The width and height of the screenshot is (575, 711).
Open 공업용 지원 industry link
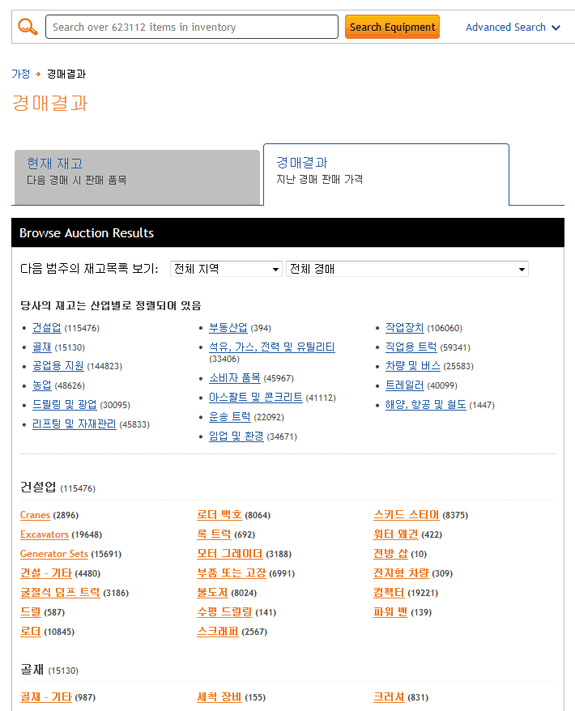click(58, 365)
